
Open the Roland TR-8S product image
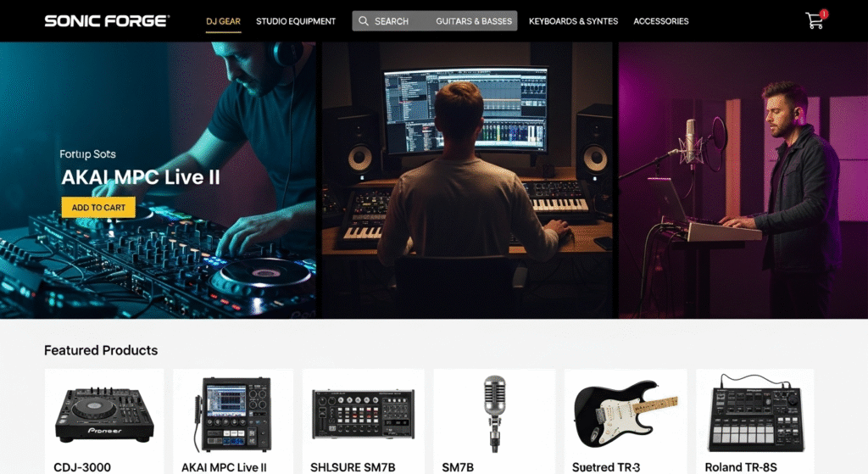pyautogui.click(x=755, y=413)
